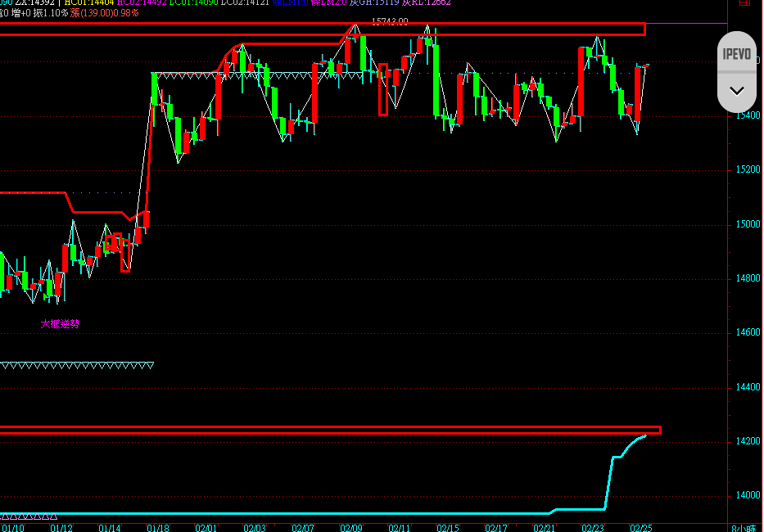Image resolution: width=764 pixels, height=532 pixels.
Task: Click the 02/23 date axis label
Action: click(593, 528)
